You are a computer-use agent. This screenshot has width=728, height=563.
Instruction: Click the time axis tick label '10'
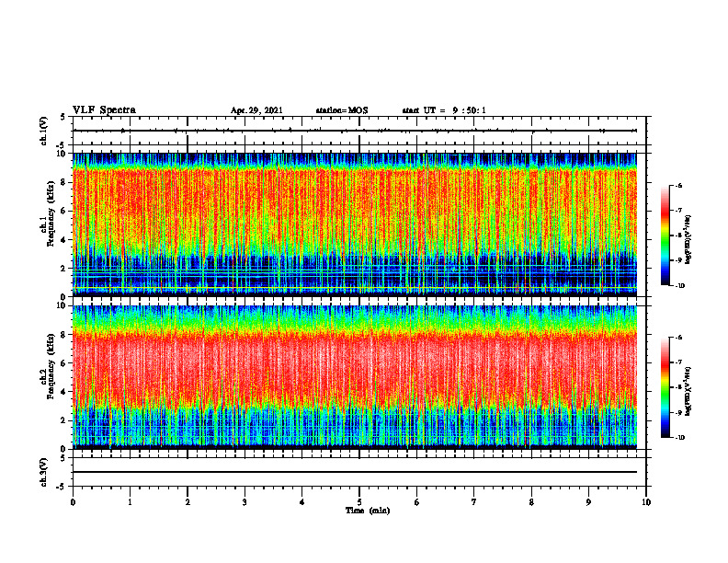pyautogui.click(x=646, y=502)
